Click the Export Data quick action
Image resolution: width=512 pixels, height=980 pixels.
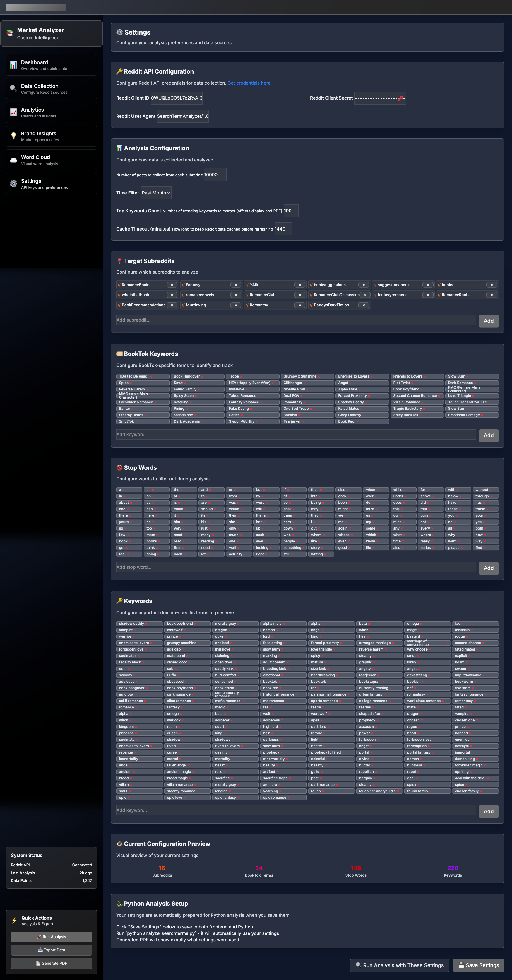(51, 950)
